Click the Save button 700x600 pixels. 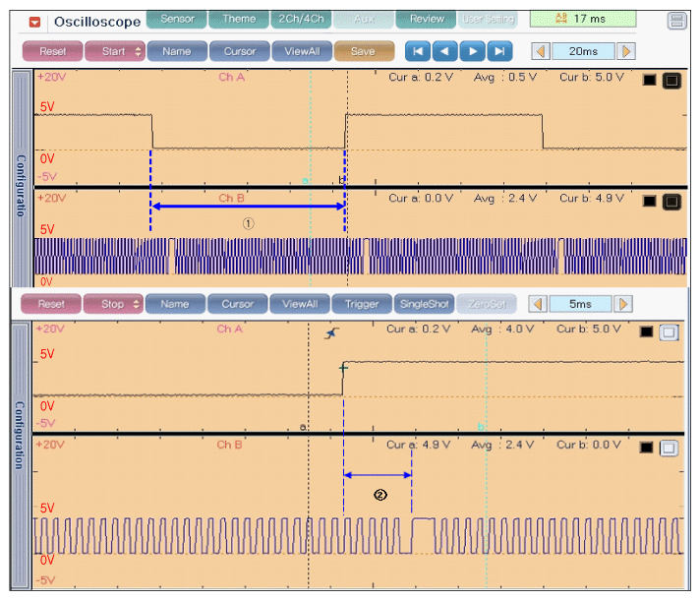[x=364, y=51]
